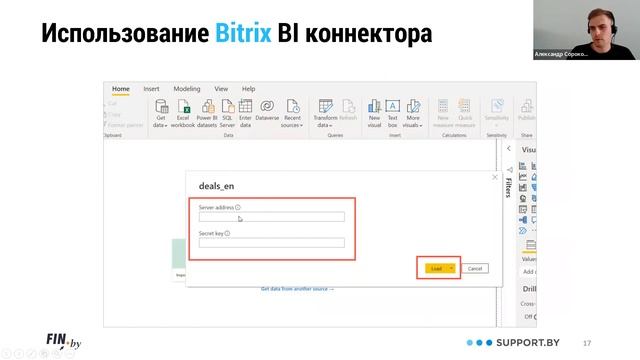Open the Help ribbon tab
Viewport: 640px width, 360px height.
click(x=249, y=89)
